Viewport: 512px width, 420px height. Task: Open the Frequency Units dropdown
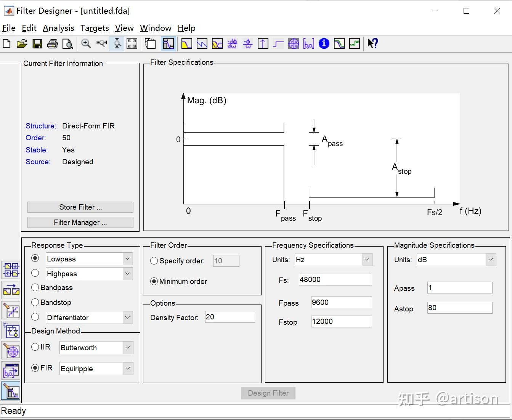pos(366,260)
